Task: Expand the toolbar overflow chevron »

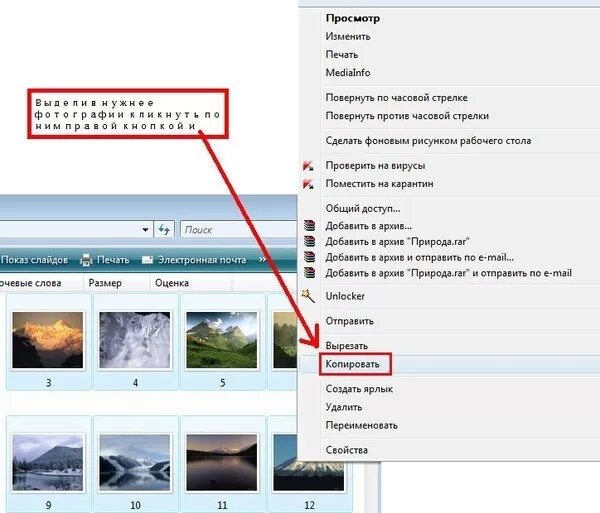Action: pos(262,260)
